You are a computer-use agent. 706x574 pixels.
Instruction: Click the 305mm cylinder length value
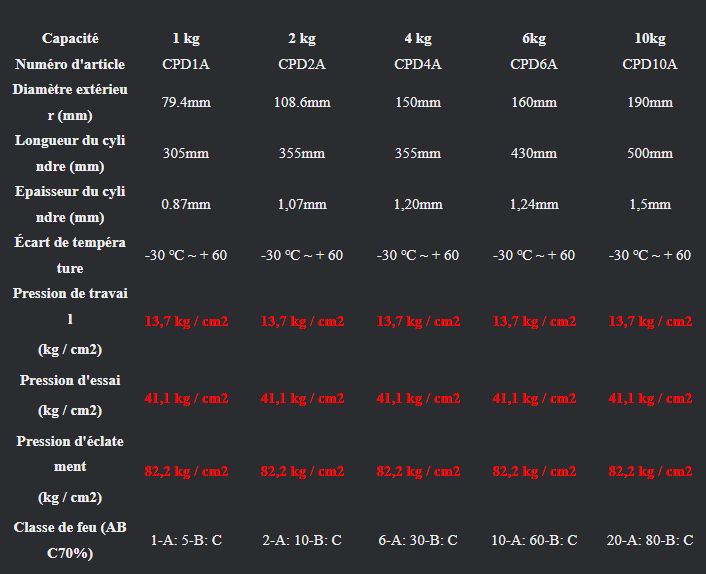click(186, 153)
